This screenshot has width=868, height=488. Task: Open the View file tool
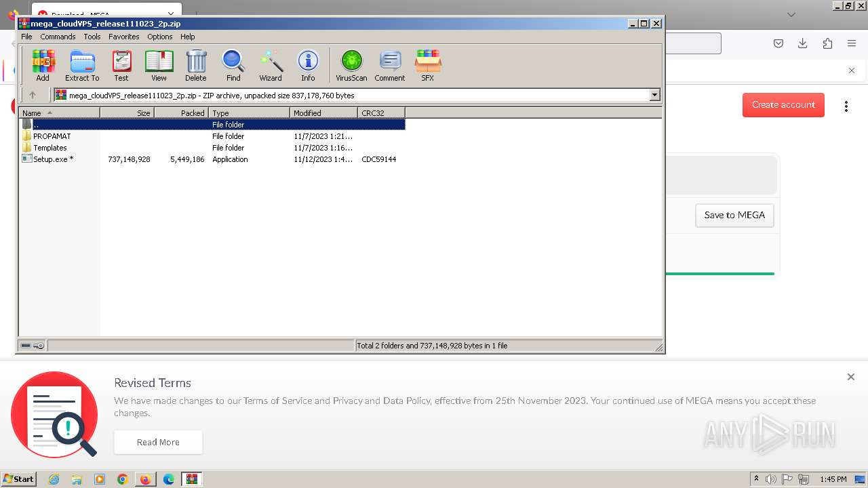[159, 66]
